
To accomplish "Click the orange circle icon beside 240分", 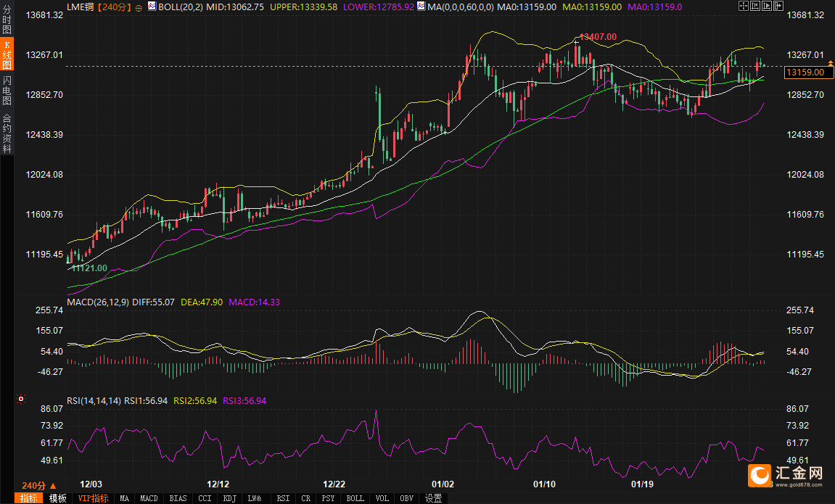I will [139, 7].
